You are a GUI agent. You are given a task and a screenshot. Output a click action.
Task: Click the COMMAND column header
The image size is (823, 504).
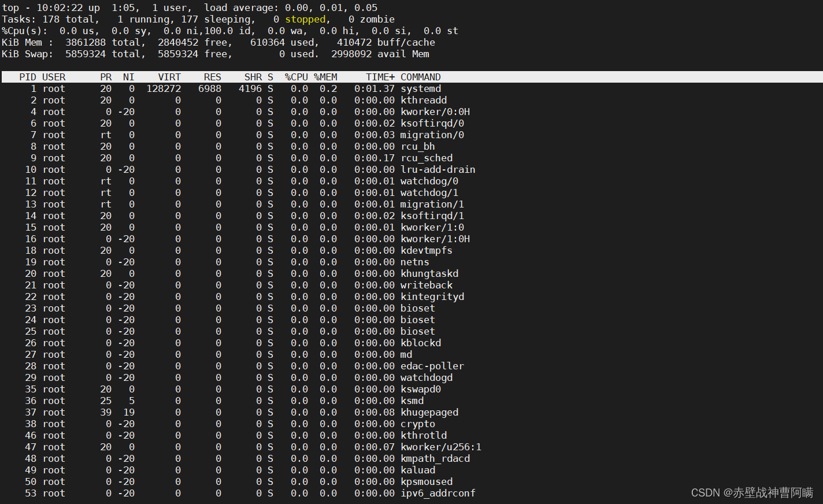pos(421,77)
